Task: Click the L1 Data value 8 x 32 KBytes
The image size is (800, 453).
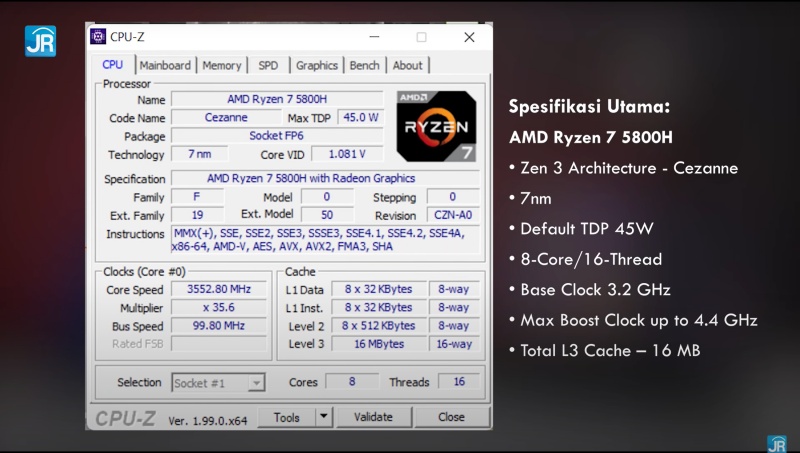Action: pyautogui.click(x=379, y=289)
